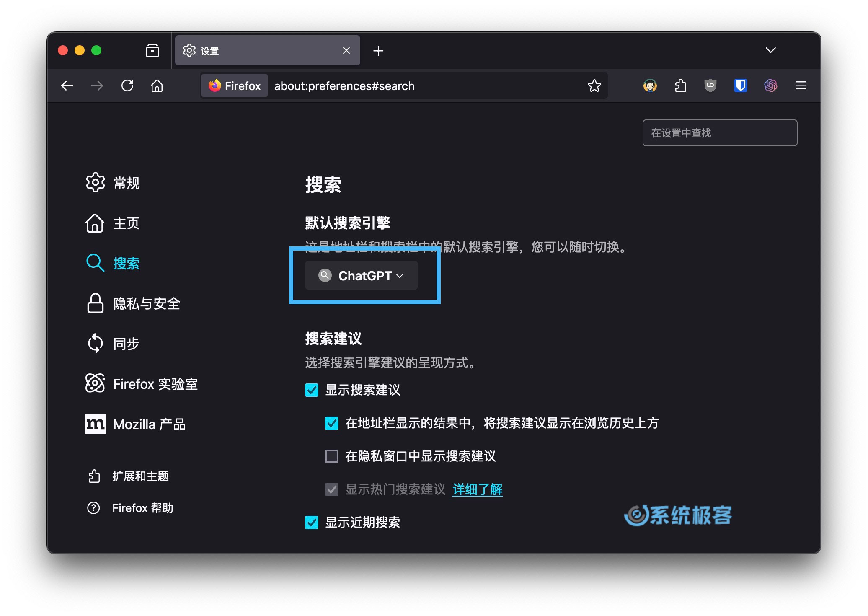Bookmark this page with the star
This screenshot has height=616, width=868.
point(594,86)
